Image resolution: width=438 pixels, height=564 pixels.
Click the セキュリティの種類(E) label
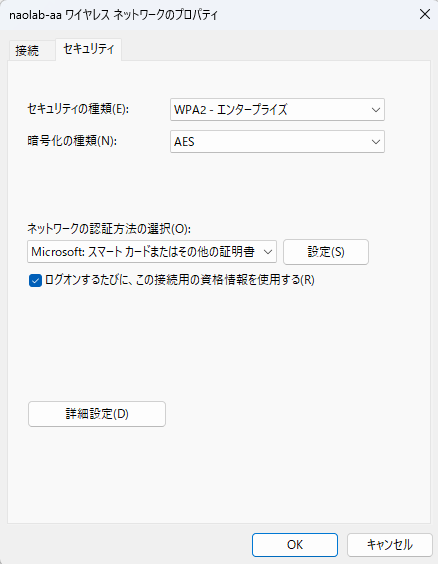coord(78,109)
